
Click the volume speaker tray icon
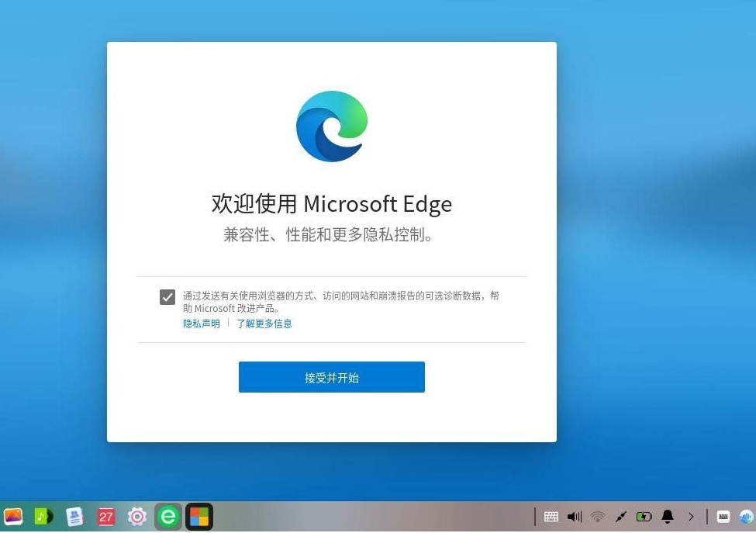point(575,517)
